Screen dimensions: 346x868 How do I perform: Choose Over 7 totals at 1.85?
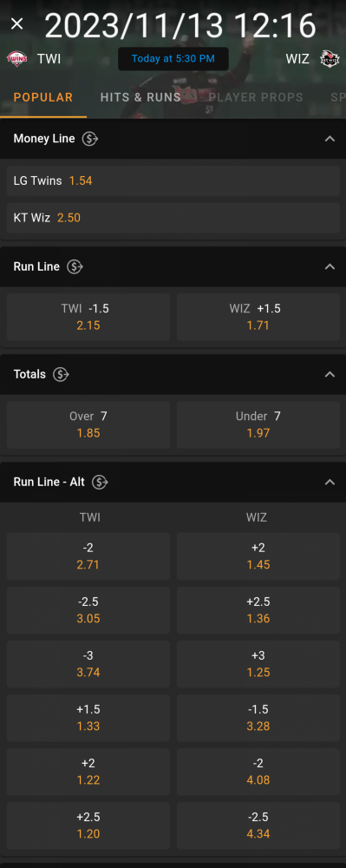(x=88, y=424)
